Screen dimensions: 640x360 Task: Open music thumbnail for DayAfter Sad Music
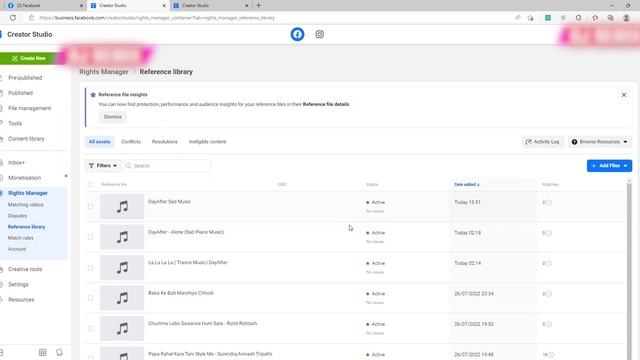[122, 207]
